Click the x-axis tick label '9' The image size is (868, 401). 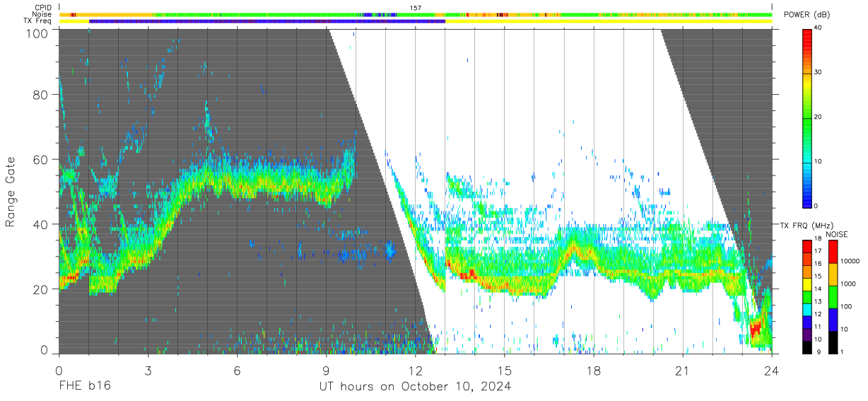pyautogui.click(x=326, y=371)
